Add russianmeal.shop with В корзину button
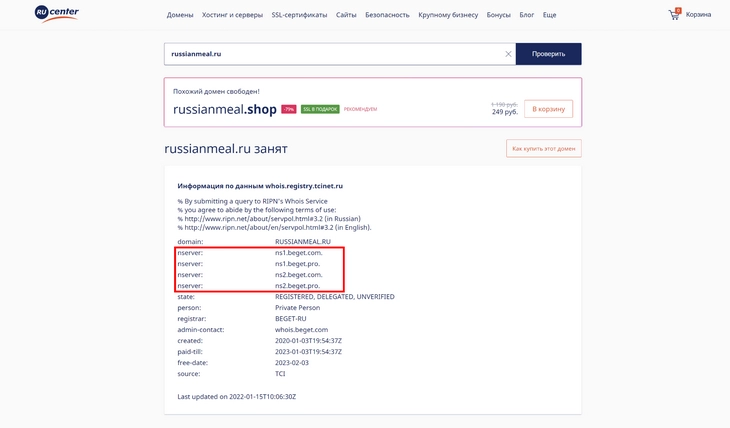This screenshot has width=730, height=428. 548,109
